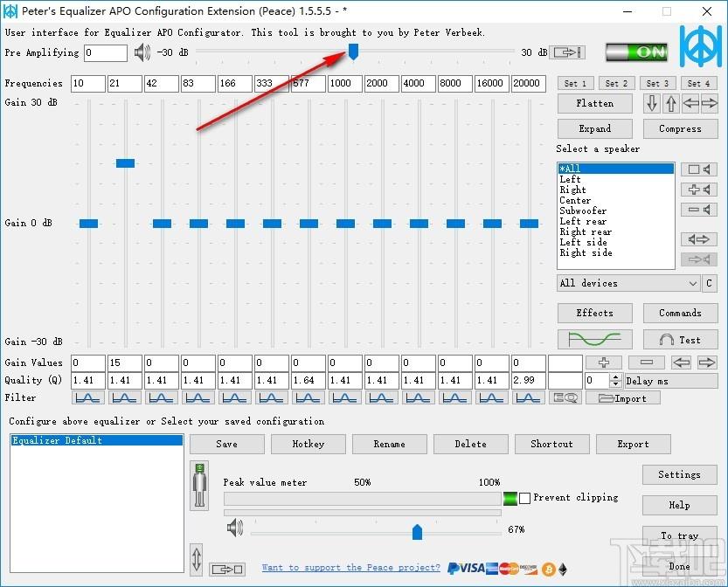
Task: Click the Compress button
Action: click(x=680, y=128)
